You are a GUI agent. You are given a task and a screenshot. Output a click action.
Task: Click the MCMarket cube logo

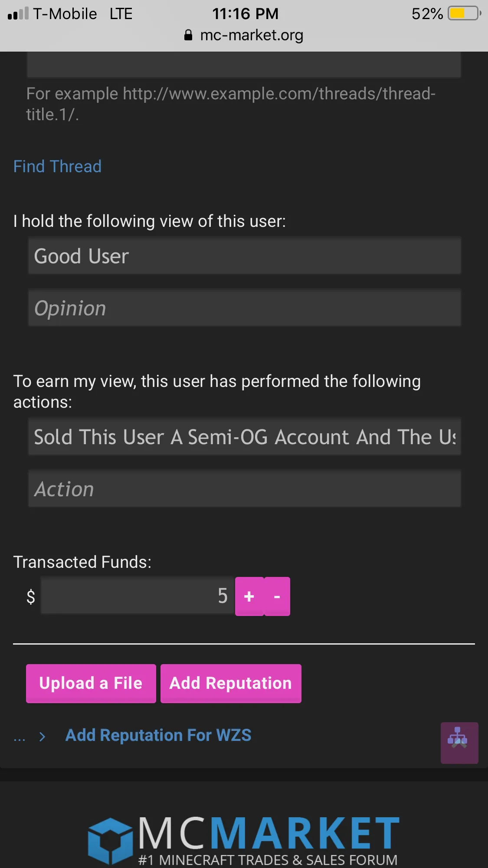coord(110,839)
